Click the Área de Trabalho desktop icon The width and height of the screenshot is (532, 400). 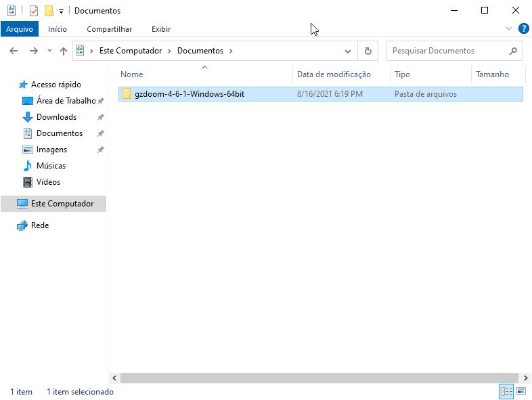(x=28, y=101)
